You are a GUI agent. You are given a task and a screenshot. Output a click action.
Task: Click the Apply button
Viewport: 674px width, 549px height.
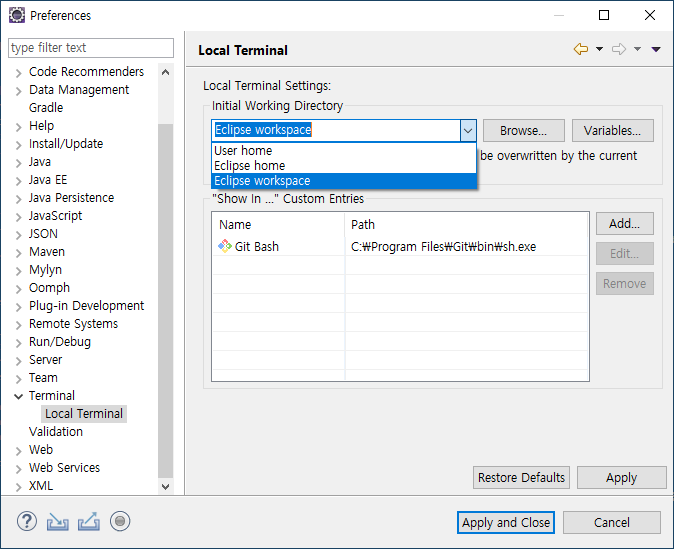click(622, 478)
